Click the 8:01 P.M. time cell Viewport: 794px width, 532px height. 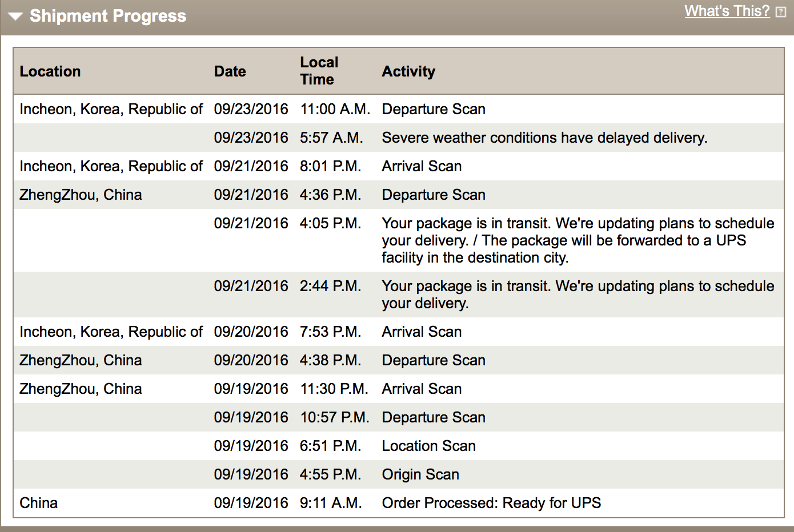pyautogui.click(x=330, y=166)
